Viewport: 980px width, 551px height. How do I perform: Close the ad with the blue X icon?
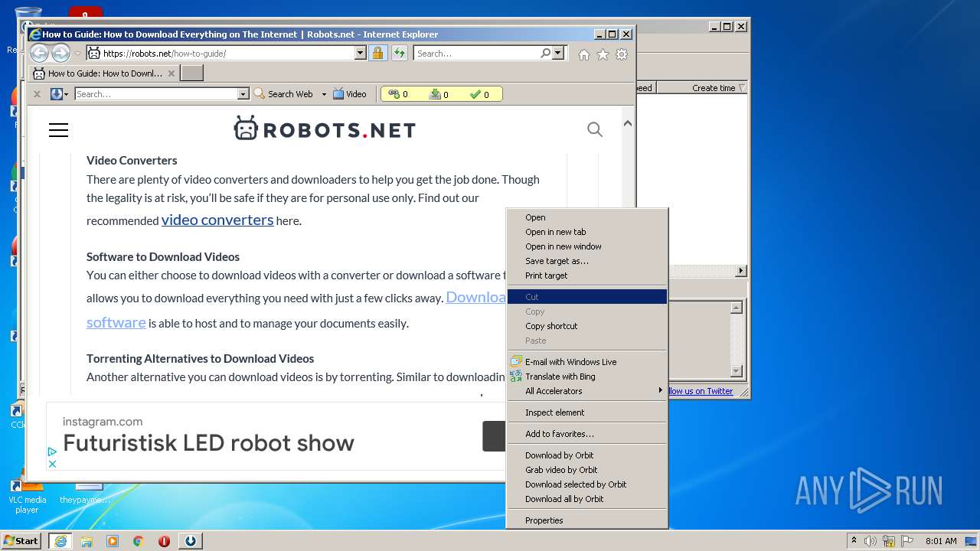[x=52, y=464]
